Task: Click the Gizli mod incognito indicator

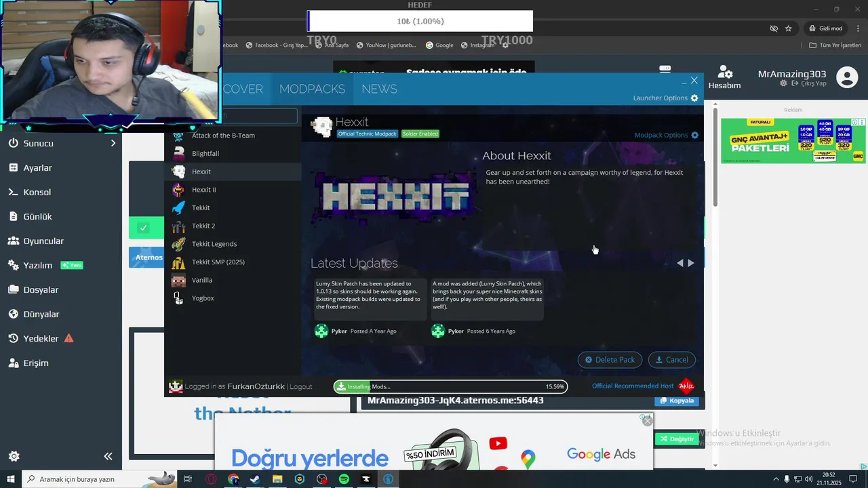Action: [825, 28]
